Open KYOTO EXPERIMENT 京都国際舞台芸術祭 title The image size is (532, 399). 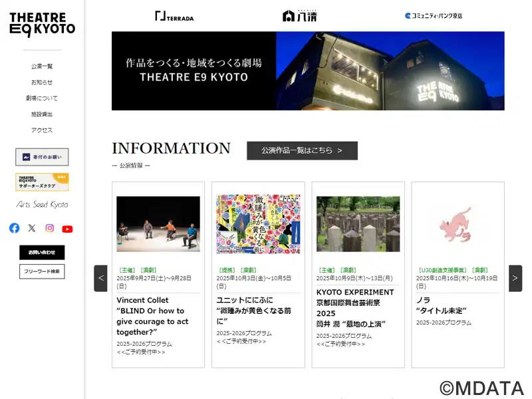[x=355, y=308]
